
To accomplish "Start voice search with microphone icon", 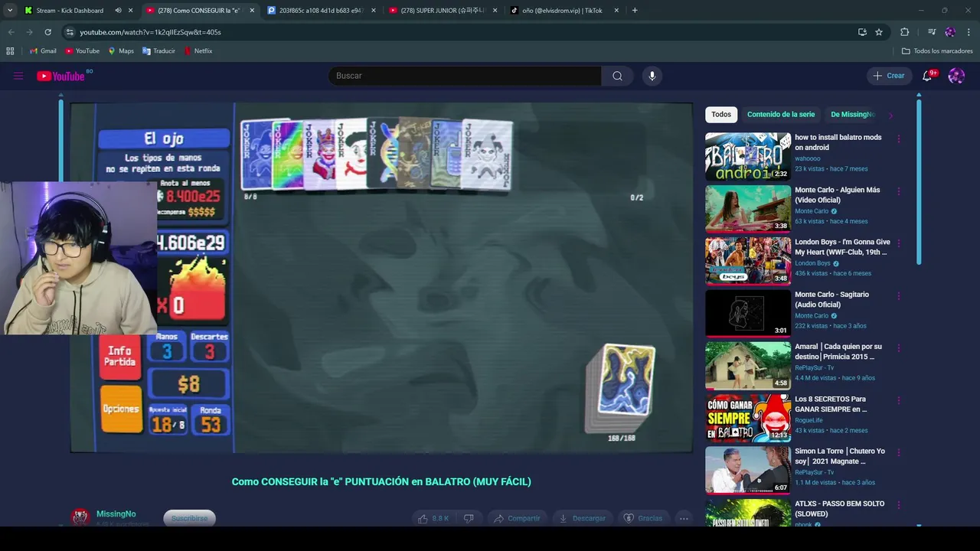I will [x=652, y=76].
